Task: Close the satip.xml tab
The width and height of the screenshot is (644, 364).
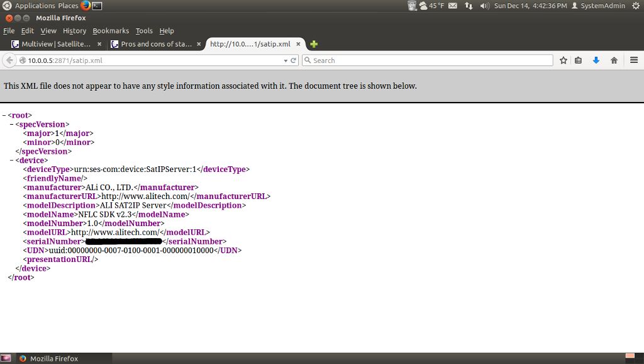Action: [298, 44]
